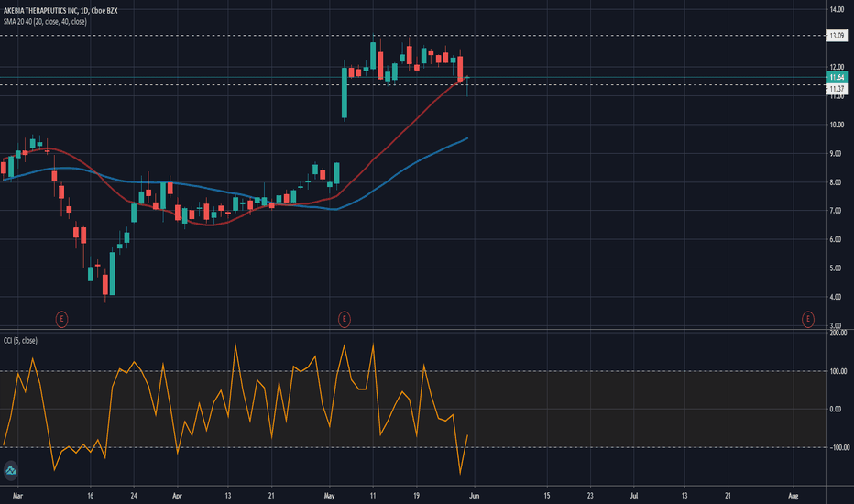Screen dimensions: 854x504
Task: Select the 11.64 current price label
Action: tap(837, 77)
